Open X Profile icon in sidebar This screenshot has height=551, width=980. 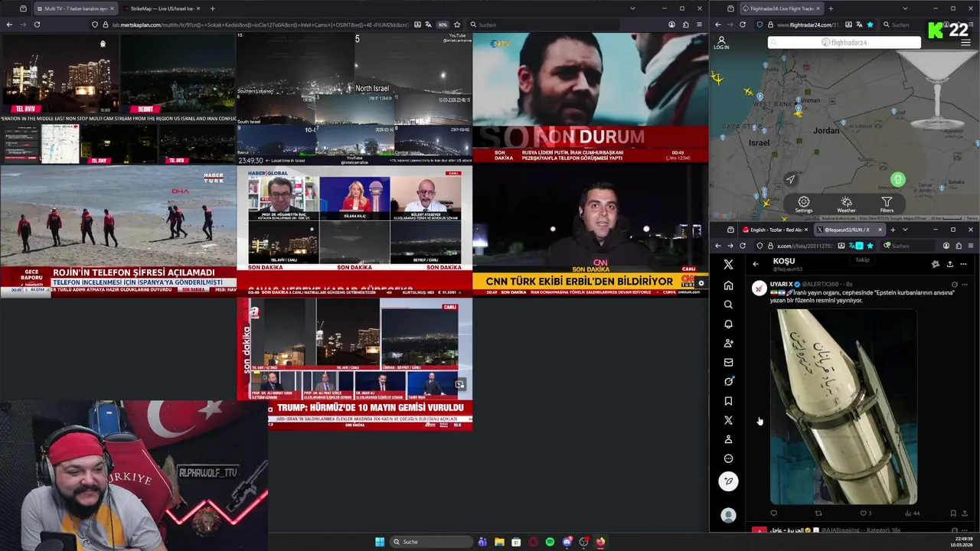[x=728, y=439]
